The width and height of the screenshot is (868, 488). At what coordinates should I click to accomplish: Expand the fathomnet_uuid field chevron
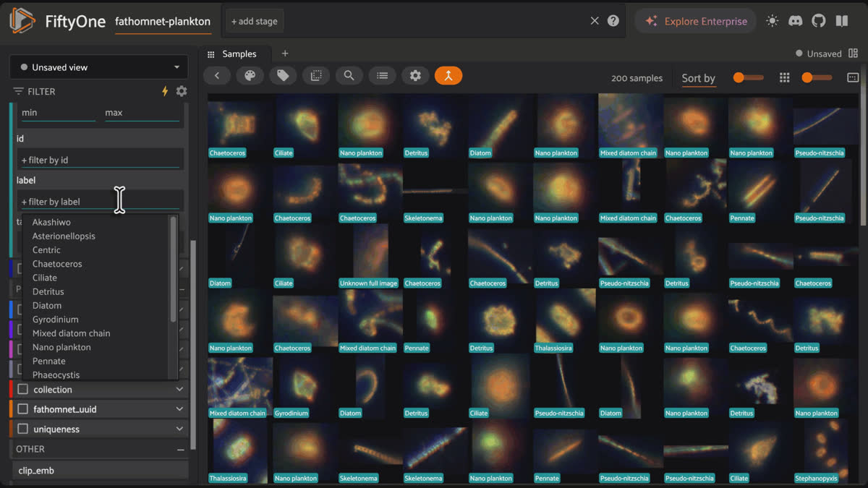[179, 409]
